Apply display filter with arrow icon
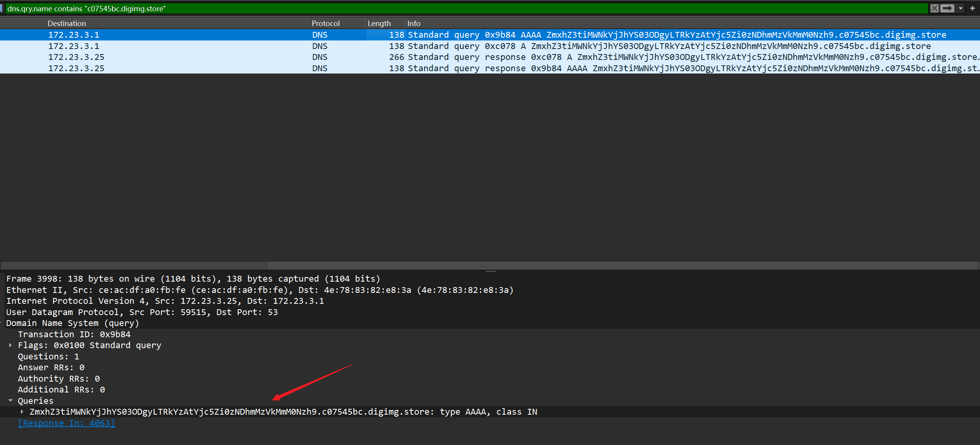This screenshot has width=980, height=445. (947, 8)
